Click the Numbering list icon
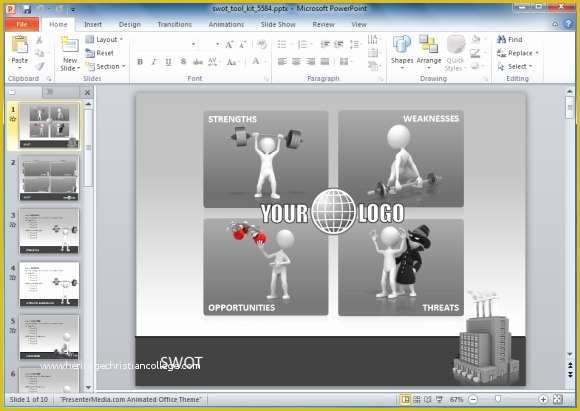Screen dimensions: 580x411 point(303,45)
